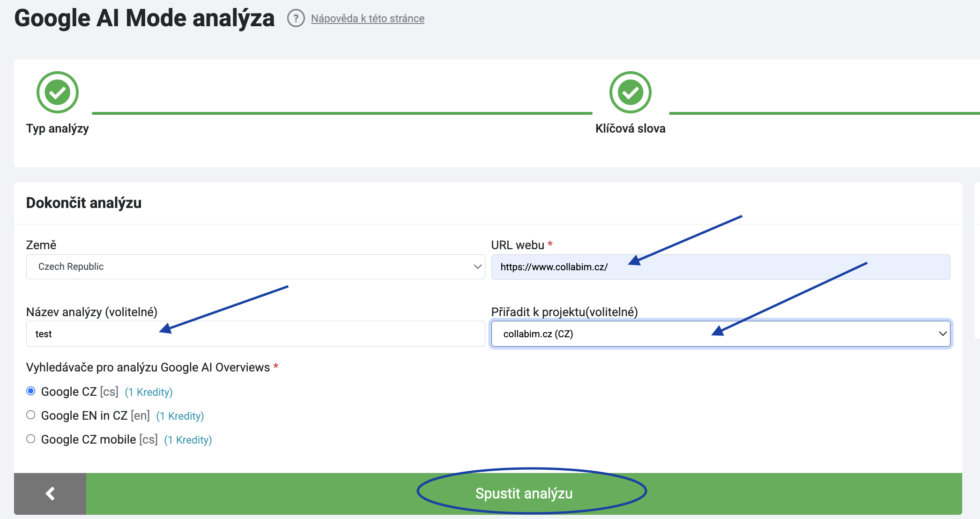
Task: Go to the Klíčová slova step label
Action: click(x=630, y=128)
